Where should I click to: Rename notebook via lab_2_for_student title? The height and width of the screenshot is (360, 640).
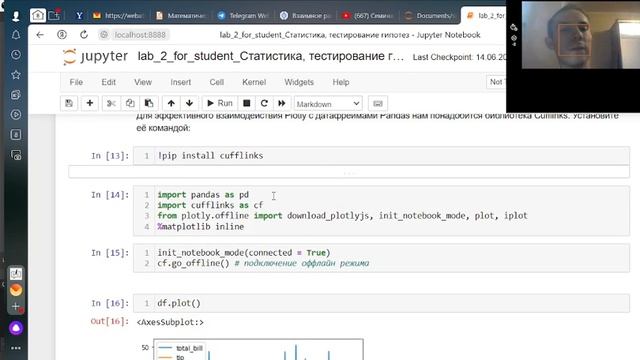pos(270,56)
